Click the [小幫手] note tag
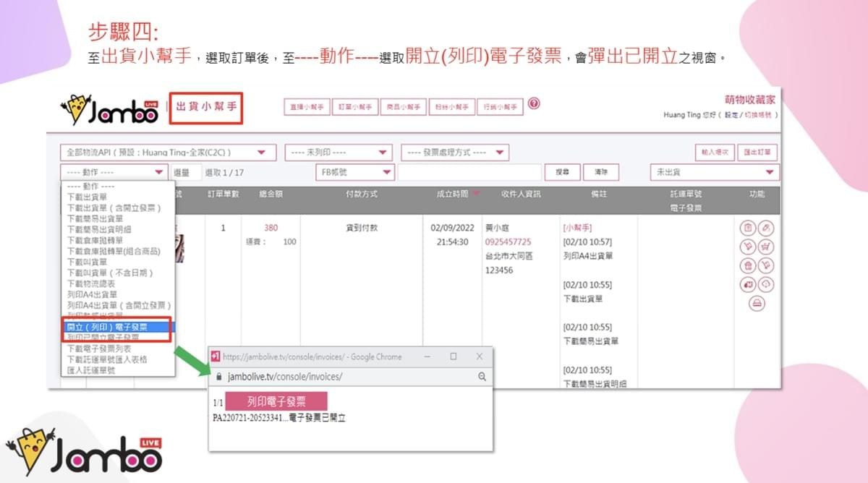 tap(577, 228)
